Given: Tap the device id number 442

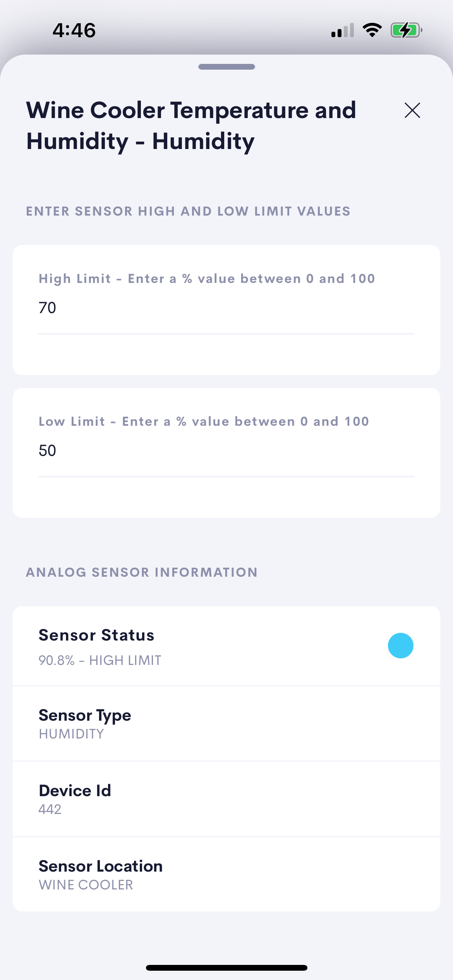Looking at the screenshot, I should (50, 809).
